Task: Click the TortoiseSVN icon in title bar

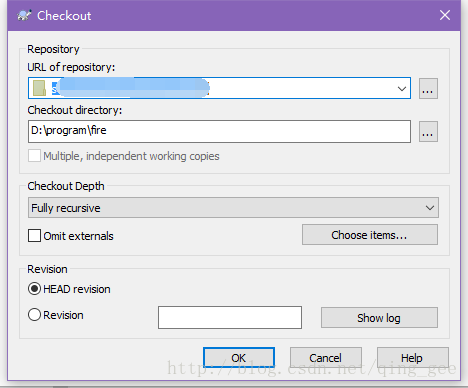Action: click(x=24, y=15)
